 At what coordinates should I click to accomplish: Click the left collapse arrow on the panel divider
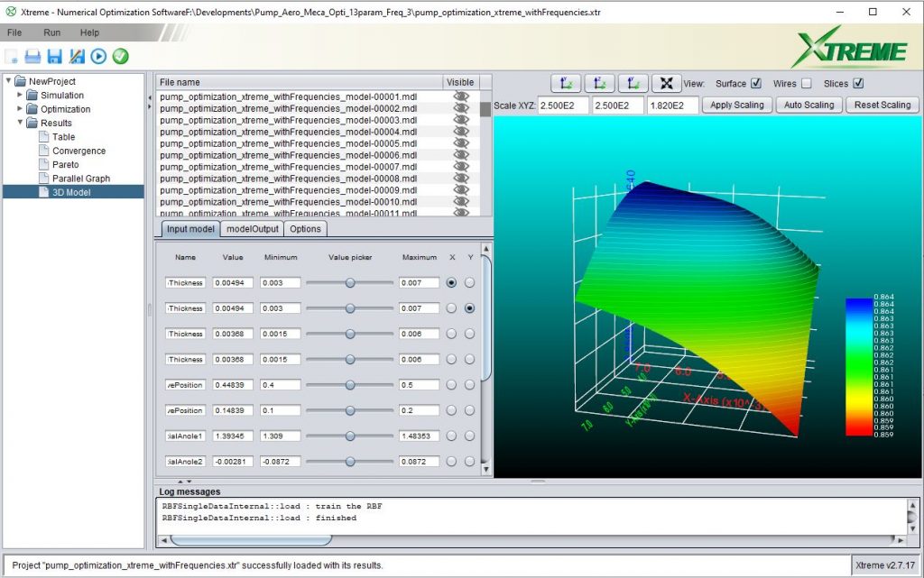149,97
